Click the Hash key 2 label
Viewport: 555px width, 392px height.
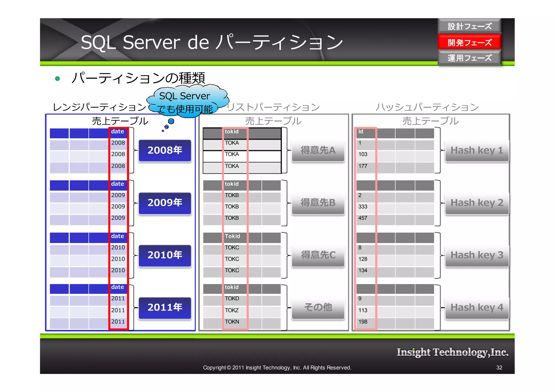477,203
